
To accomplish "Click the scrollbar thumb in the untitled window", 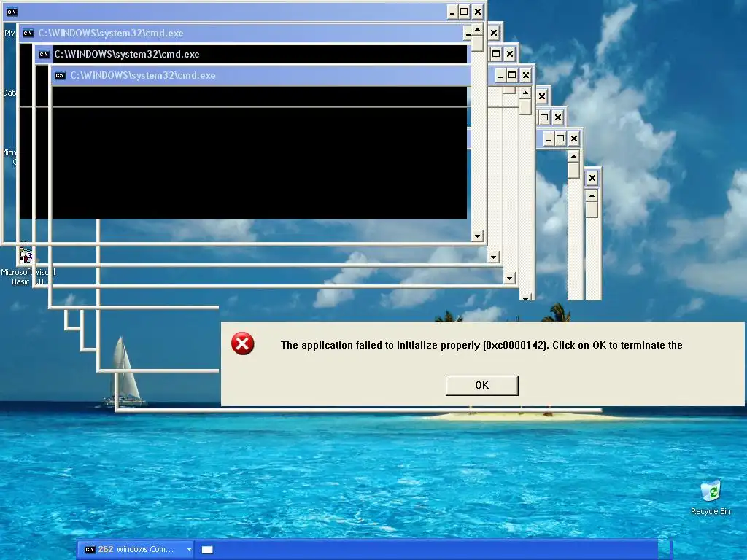I will [477, 43].
